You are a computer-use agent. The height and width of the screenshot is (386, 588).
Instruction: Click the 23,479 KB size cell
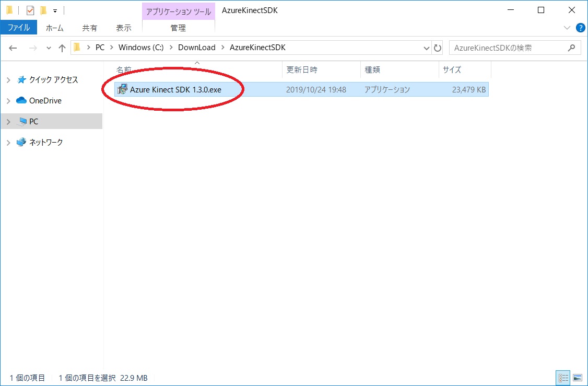click(469, 90)
